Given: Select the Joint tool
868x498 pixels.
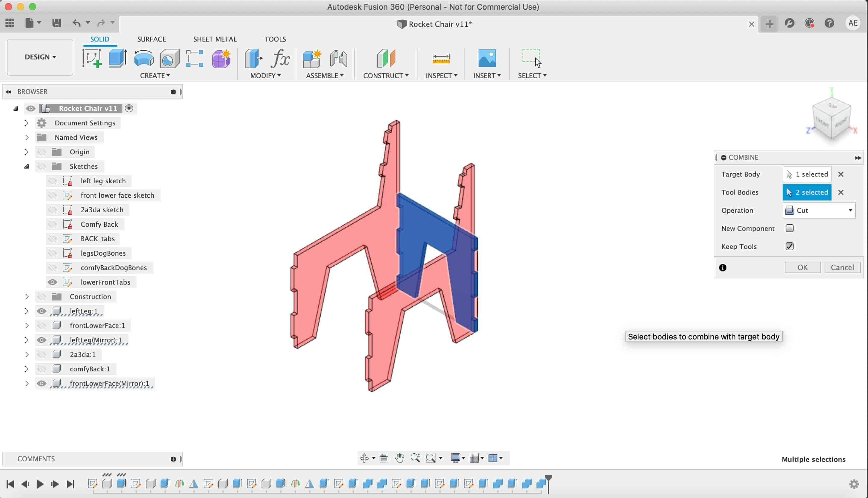Looking at the screenshot, I should [x=339, y=58].
